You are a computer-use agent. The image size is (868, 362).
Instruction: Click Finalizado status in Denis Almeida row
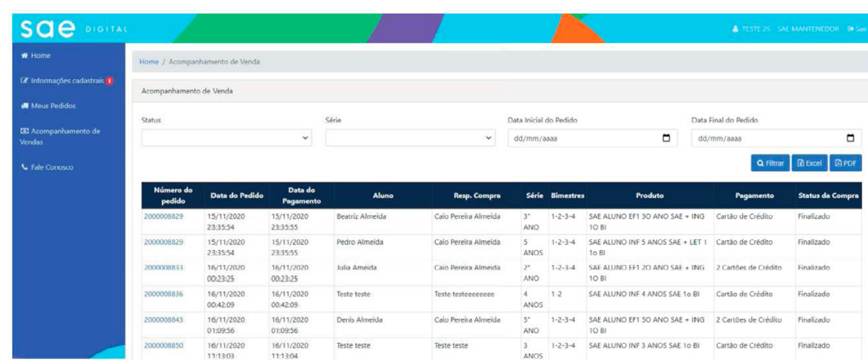click(814, 319)
